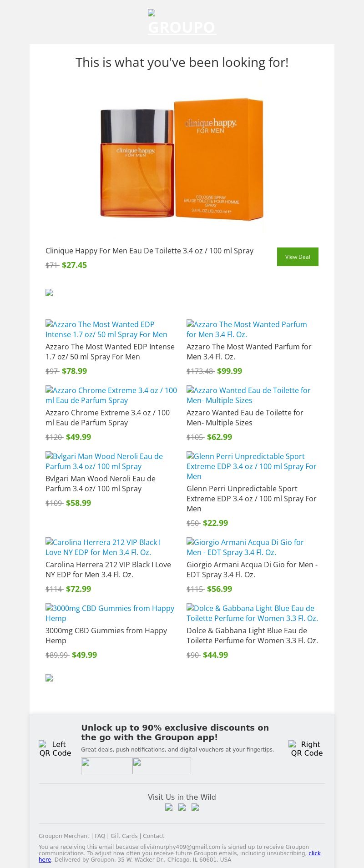This screenshot has width=364, height=868.
Task: Click the Groupon logo at top
Action: coord(182,23)
